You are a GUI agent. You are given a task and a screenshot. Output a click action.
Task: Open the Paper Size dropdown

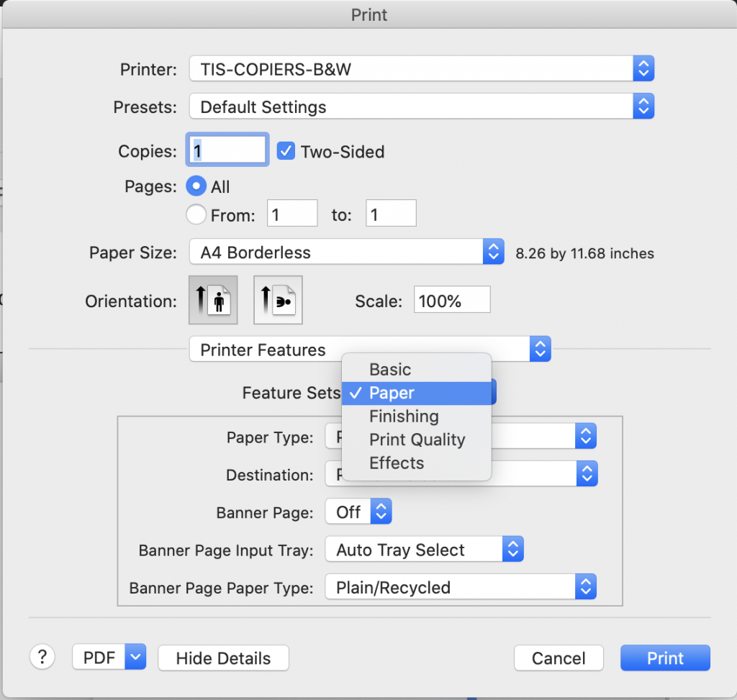point(346,253)
